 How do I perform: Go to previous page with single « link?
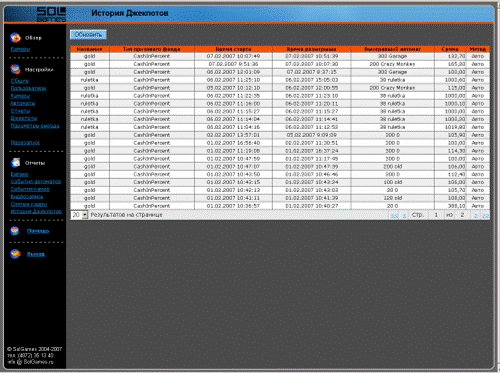pos(404,216)
